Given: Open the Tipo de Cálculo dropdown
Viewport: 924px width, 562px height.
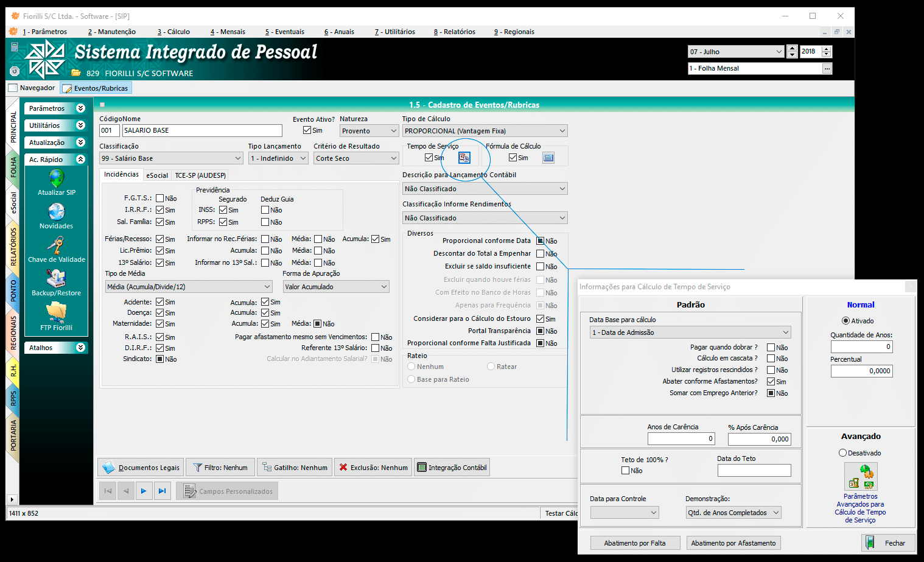Looking at the screenshot, I should [485, 131].
